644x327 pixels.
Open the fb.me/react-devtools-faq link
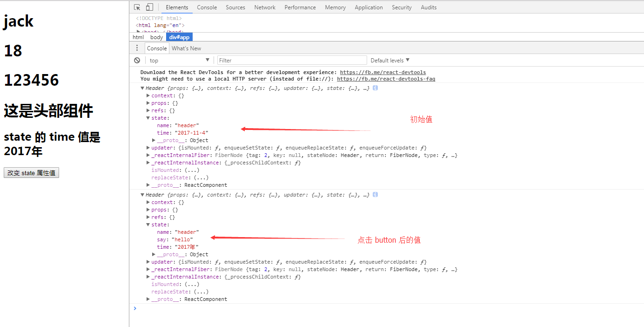point(386,79)
